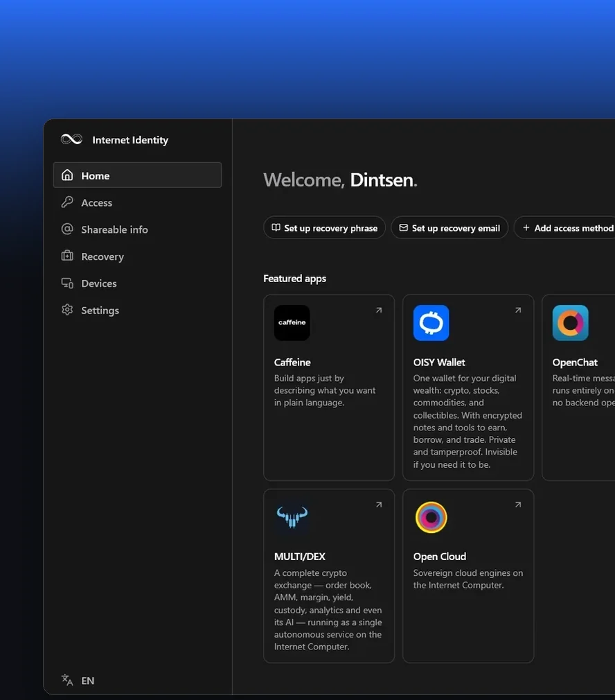Open Settings from the sidebar
Screen dimensions: 615x700
click(x=137, y=310)
